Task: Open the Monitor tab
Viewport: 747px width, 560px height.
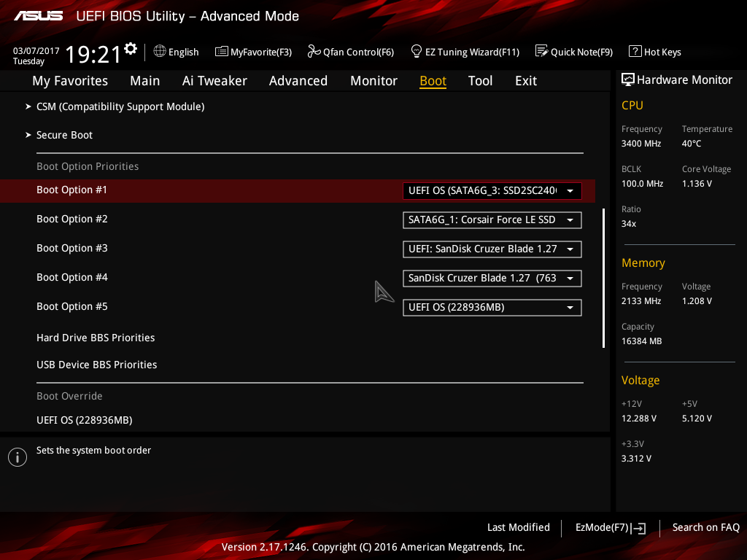Action: pos(374,81)
